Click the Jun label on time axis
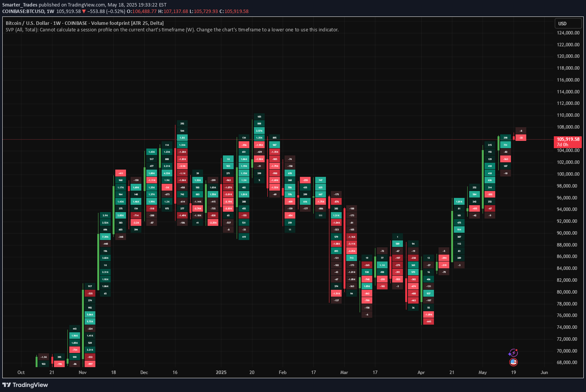 coord(544,372)
